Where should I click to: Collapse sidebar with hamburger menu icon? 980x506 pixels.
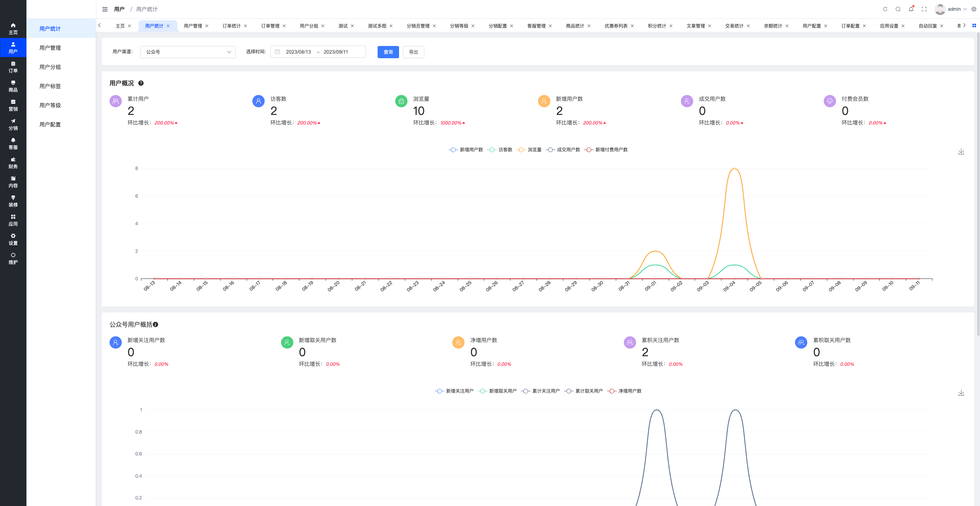tap(105, 9)
